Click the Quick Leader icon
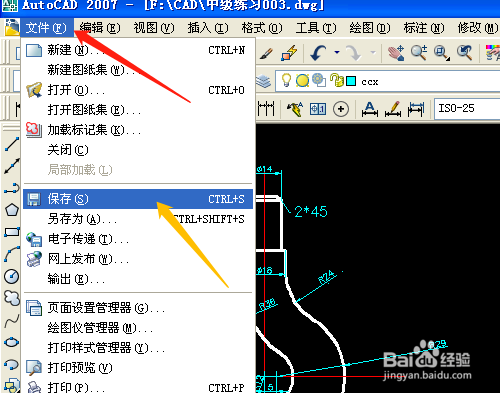The height and width of the screenshot is (393, 500). click(295, 109)
